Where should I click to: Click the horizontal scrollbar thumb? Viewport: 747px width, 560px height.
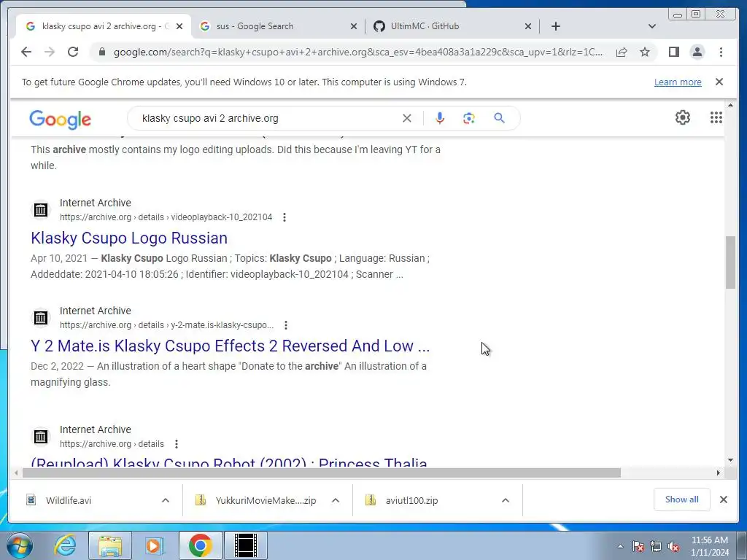pyautogui.click(x=322, y=472)
